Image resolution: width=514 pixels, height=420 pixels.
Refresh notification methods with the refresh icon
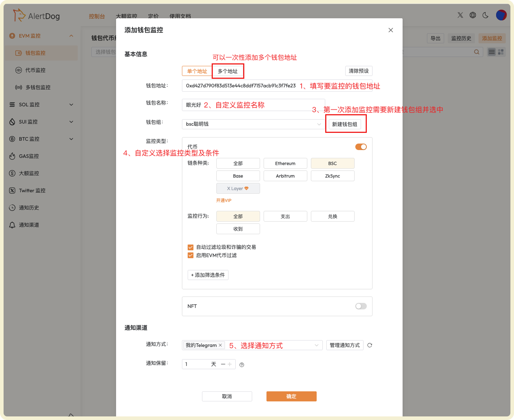pos(369,345)
